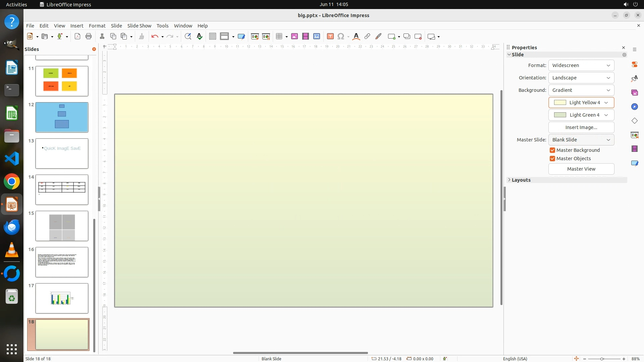Click the Print toolbar icon

(89, 37)
